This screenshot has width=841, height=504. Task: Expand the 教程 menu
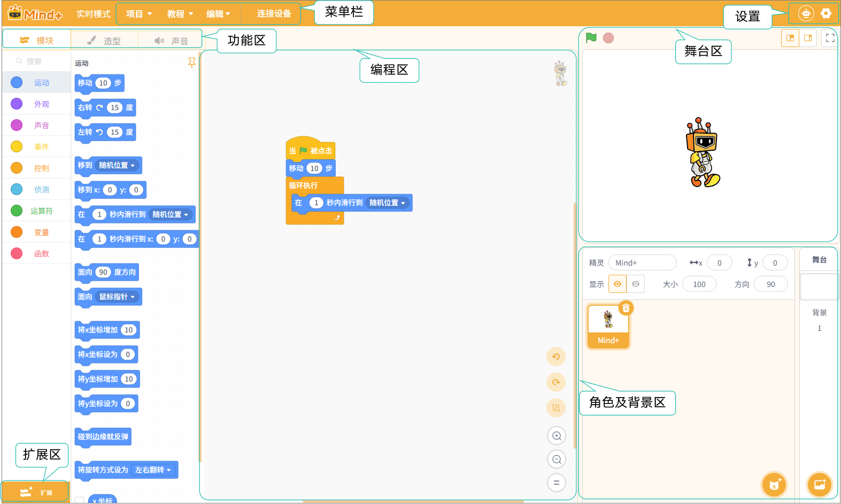(180, 14)
